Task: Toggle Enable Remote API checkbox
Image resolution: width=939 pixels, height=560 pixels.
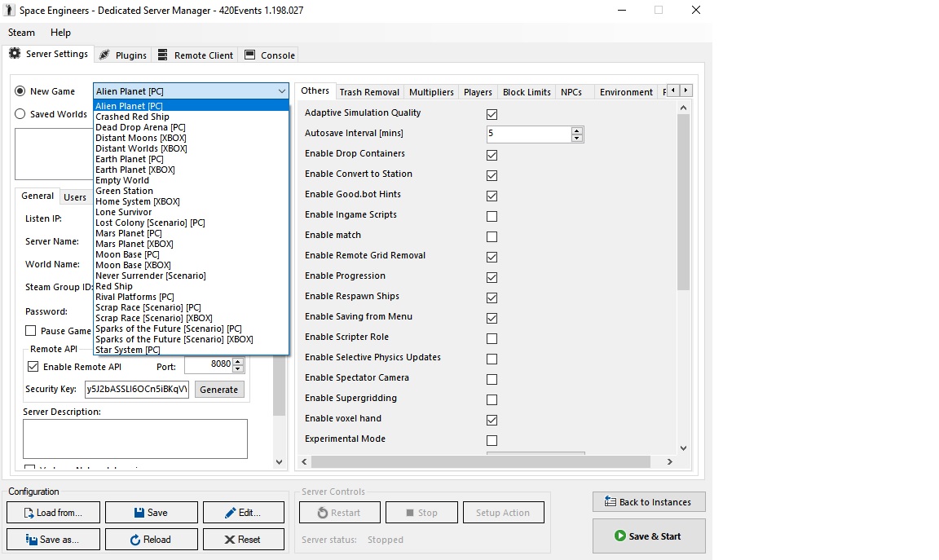Action: tap(33, 367)
